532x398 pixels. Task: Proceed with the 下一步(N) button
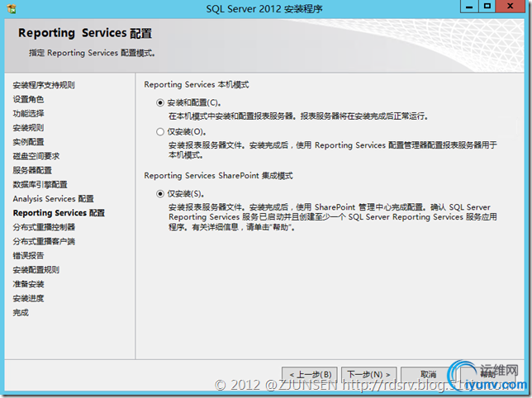coord(368,374)
